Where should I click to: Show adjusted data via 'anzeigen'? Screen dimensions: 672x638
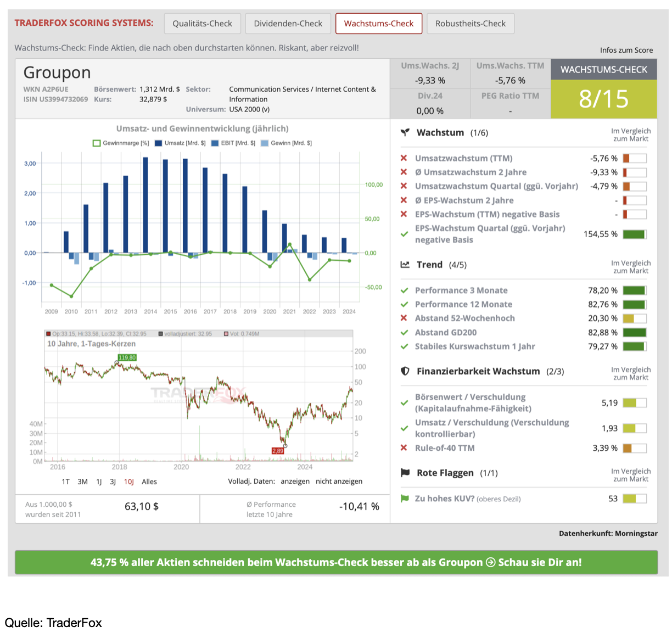pos(295,481)
